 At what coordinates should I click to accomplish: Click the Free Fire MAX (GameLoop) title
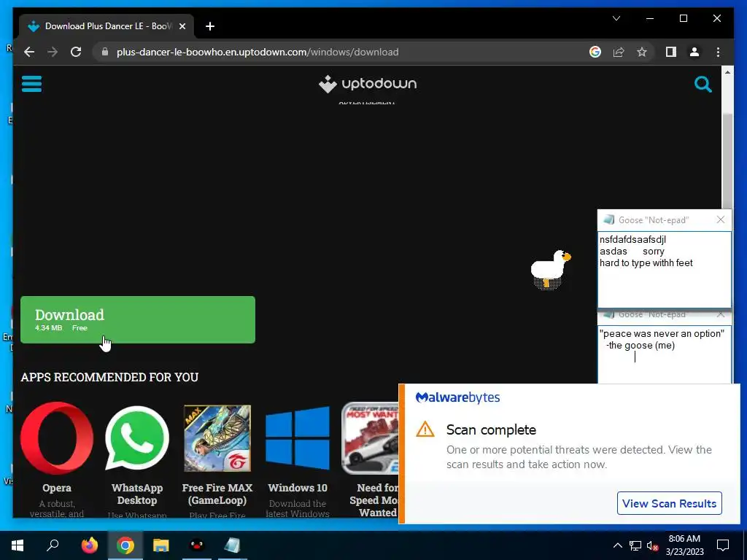point(217,494)
